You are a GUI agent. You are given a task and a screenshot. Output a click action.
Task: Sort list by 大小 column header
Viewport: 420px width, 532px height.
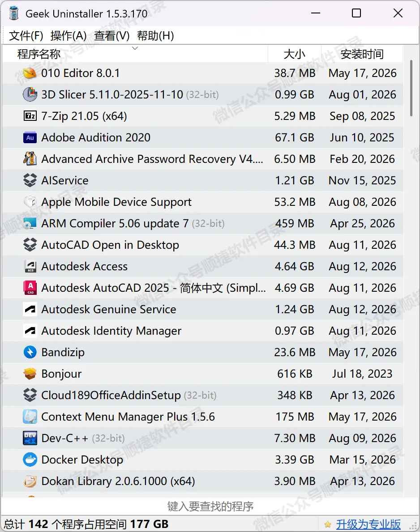(x=294, y=54)
